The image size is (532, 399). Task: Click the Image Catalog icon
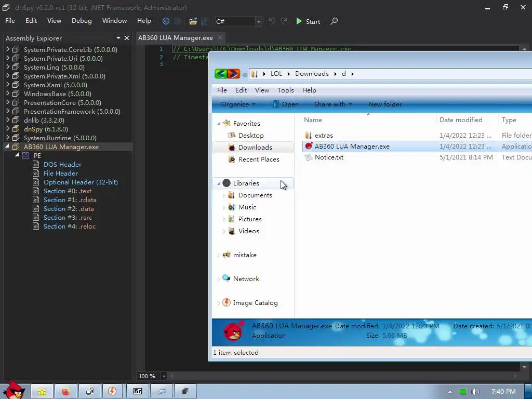point(227,302)
